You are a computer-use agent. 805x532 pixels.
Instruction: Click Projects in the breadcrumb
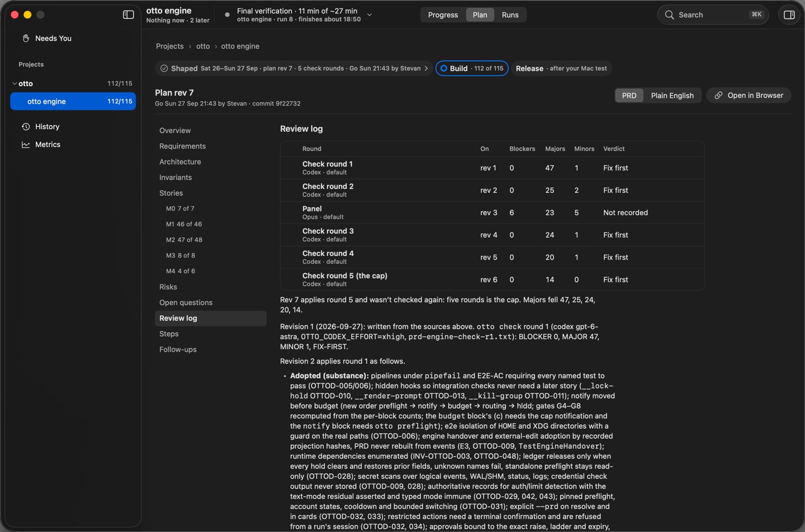pos(169,46)
